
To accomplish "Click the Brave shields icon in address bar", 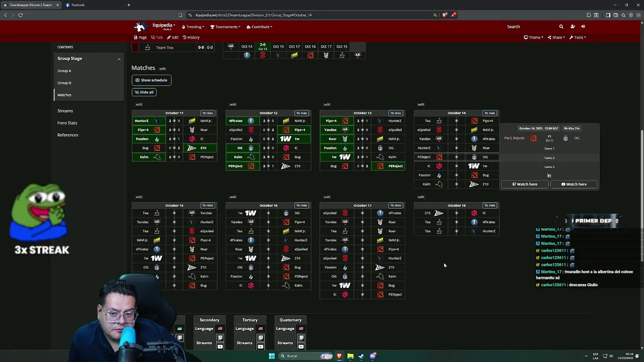I will click(444, 15).
